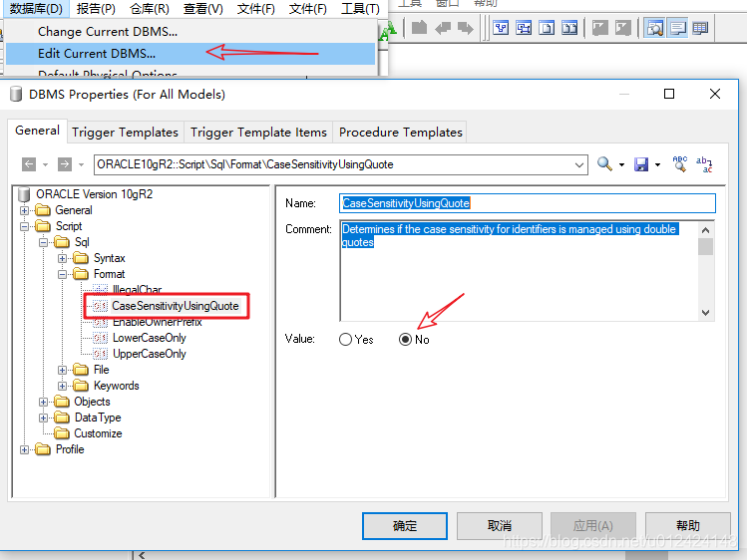Click the grayed left arrow main toolbar icon
Viewport: 747px width, 560px height.
[x=443, y=28]
